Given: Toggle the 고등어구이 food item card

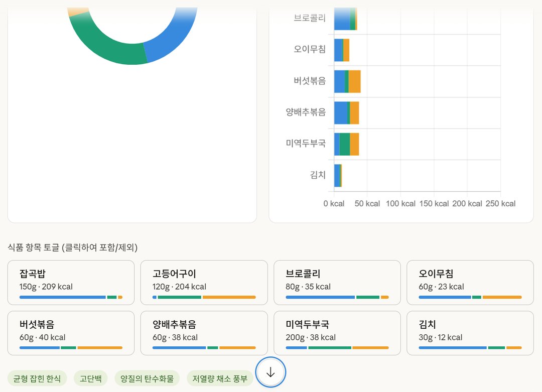Looking at the screenshot, I should (204, 283).
